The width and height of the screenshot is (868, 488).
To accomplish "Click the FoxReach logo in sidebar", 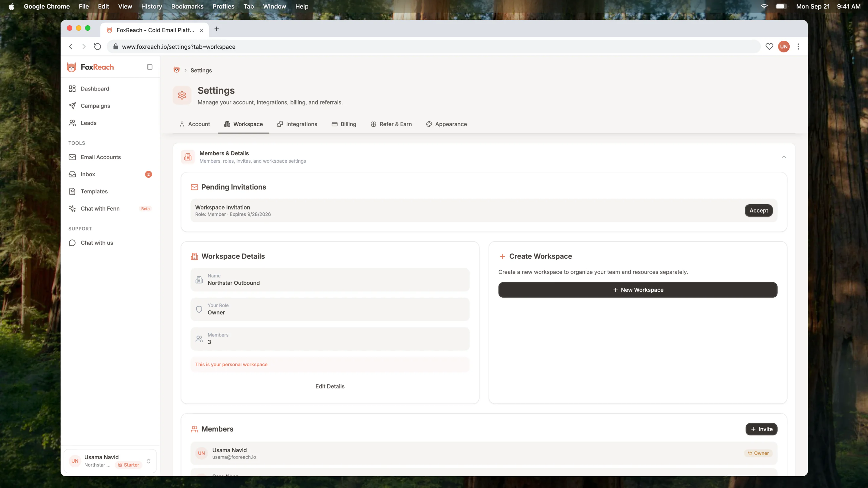I will click(90, 67).
